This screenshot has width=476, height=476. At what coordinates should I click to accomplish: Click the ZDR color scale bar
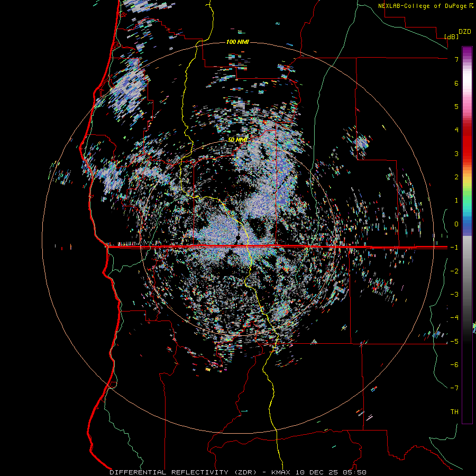click(x=467, y=235)
